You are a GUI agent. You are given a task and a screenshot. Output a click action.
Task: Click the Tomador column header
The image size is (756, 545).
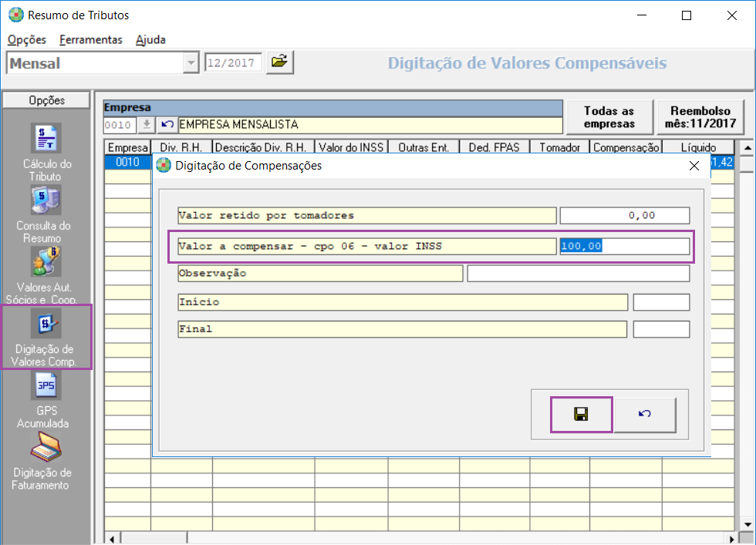(x=559, y=147)
